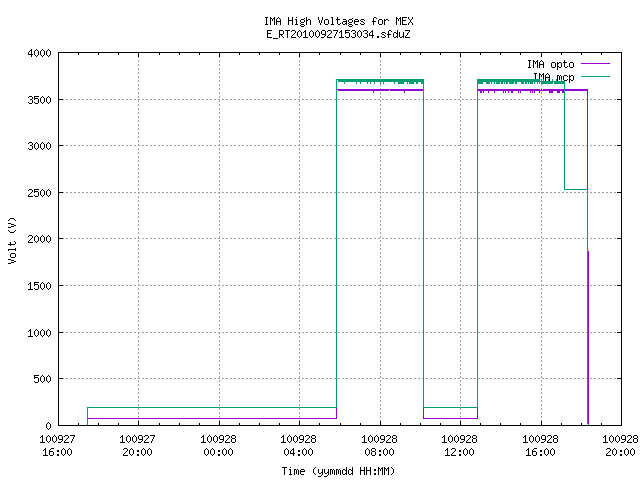Click the 'Time (yymmdd HH:MM)' x-axis label
The width and height of the screenshot is (640, 480).
(338, 471)
